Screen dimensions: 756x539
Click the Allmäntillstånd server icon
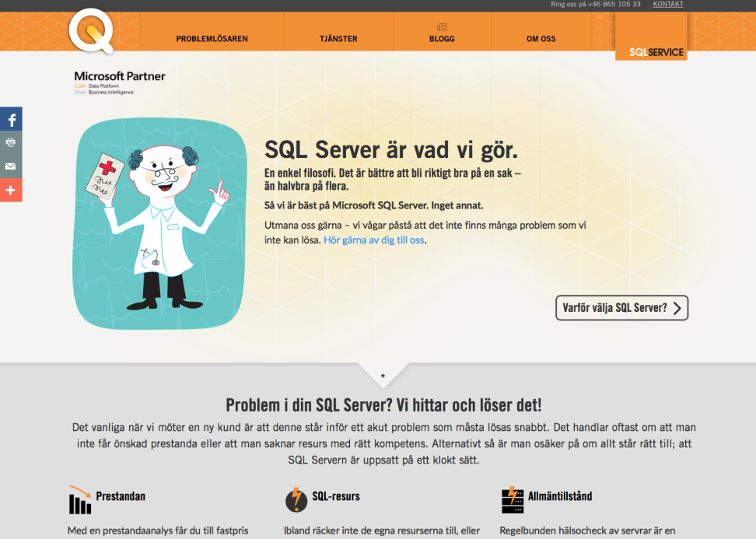[x=513, y=500]
